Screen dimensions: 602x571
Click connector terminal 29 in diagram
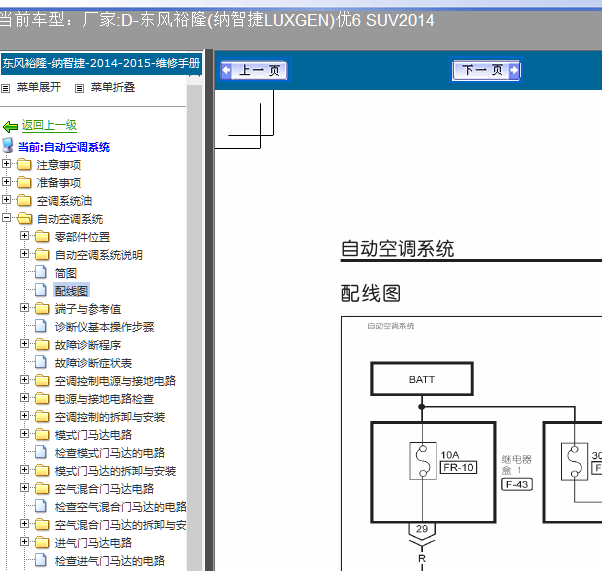tap(422, 529)
